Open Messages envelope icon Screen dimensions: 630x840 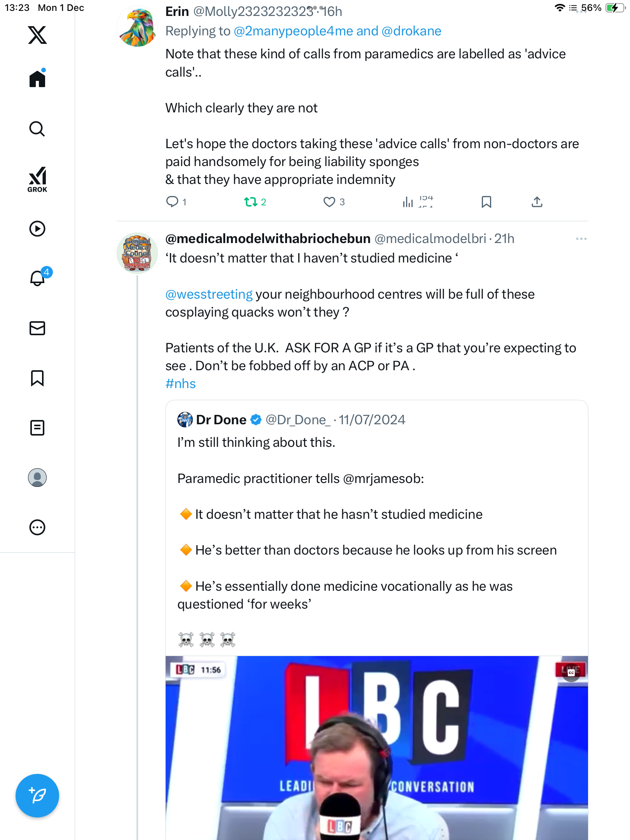pos(37,328)
